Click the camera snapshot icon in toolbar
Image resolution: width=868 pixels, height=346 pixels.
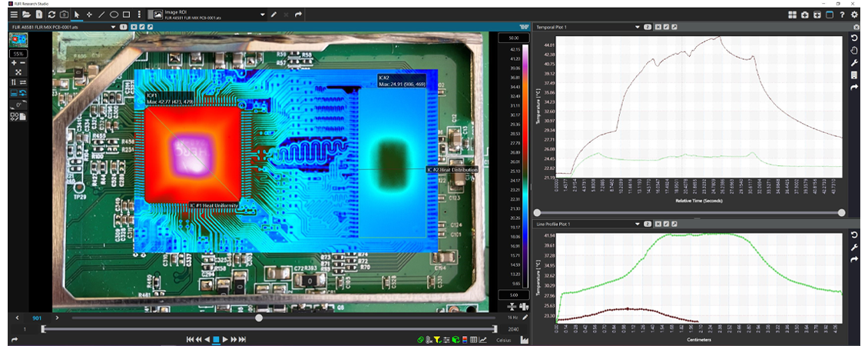64,15
